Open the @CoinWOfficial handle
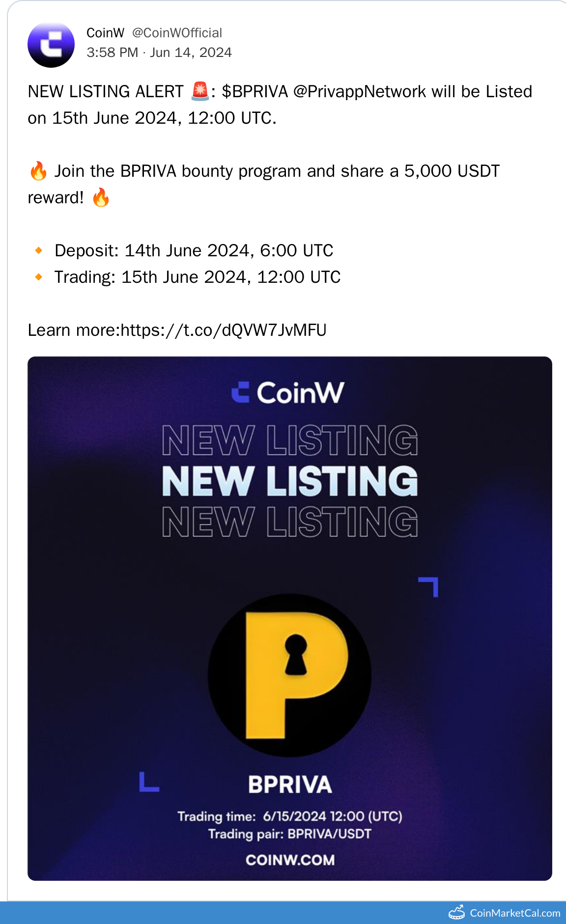The image size is (566, 924). (177, 33)
